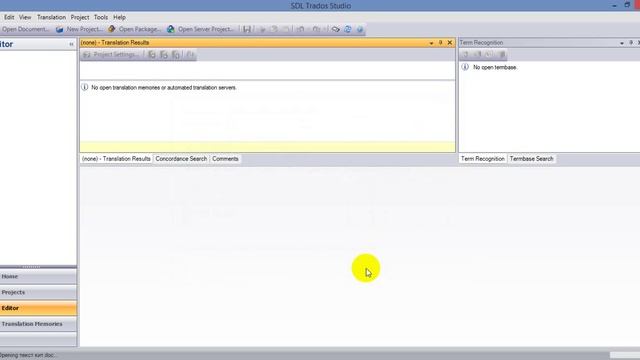The image size is (640, 360).
Task: Select the Editor view button
Action: tap(38, 308)
